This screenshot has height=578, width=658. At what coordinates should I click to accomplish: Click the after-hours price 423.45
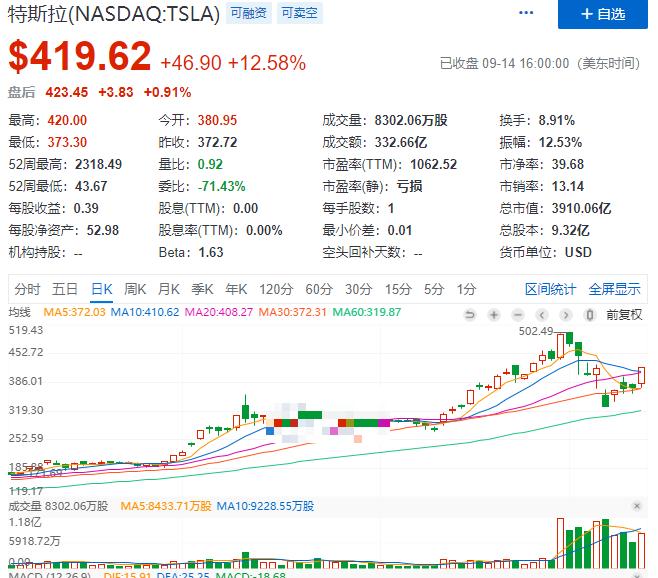coord(67,92)
